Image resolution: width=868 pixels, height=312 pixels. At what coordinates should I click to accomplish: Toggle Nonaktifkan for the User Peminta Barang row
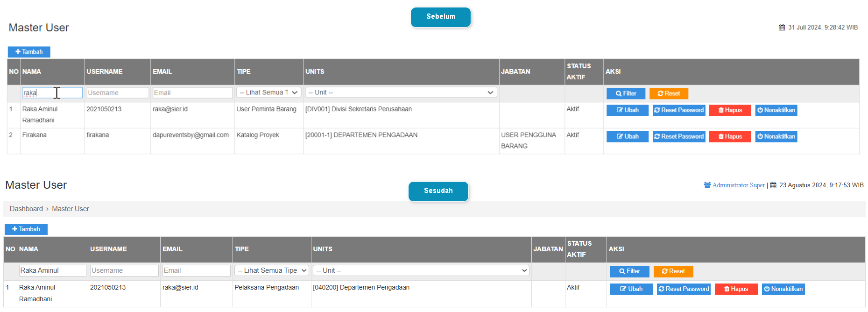pos(776,110)
